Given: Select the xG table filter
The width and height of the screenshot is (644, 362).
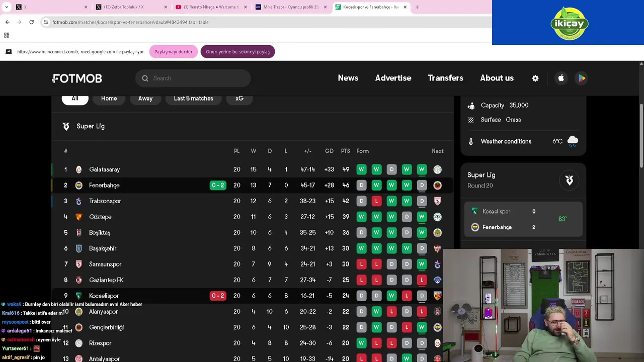Looking at the screenshot, I should coord(239,99).
